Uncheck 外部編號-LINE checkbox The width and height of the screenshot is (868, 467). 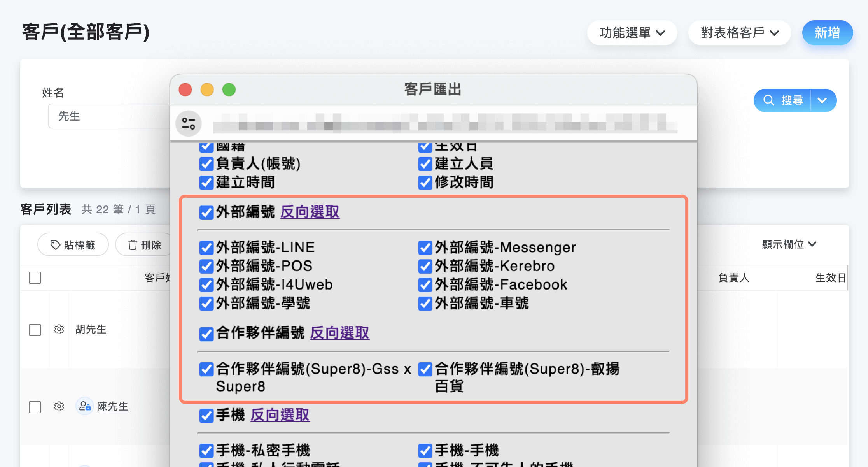click(206, 248)
